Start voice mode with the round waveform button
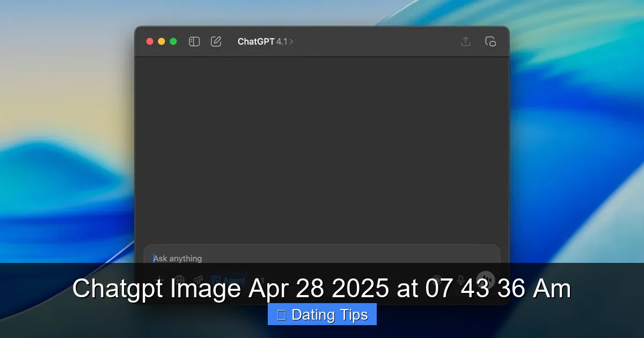 (x=486, y=280)
